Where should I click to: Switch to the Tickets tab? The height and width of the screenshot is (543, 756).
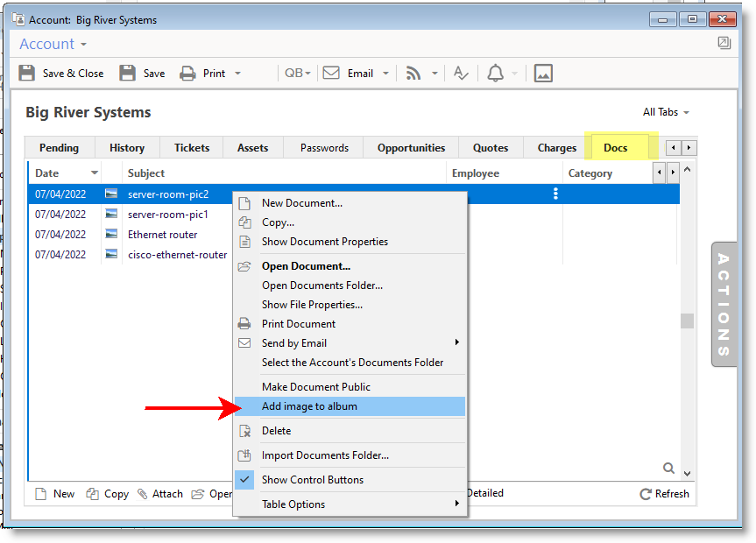click(x=192, y=148)
